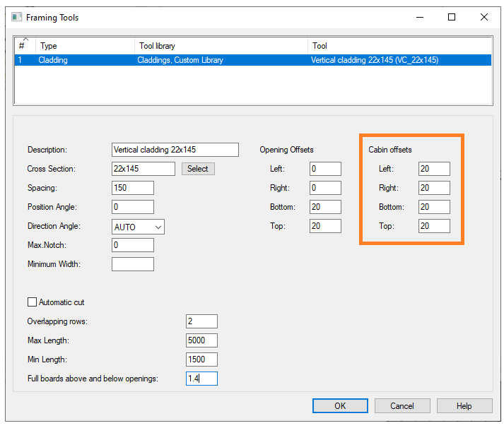This screenshot has height=428, width=504.
Task: Focus the Opening Offsets Bottom field
Action: [325, 207]
